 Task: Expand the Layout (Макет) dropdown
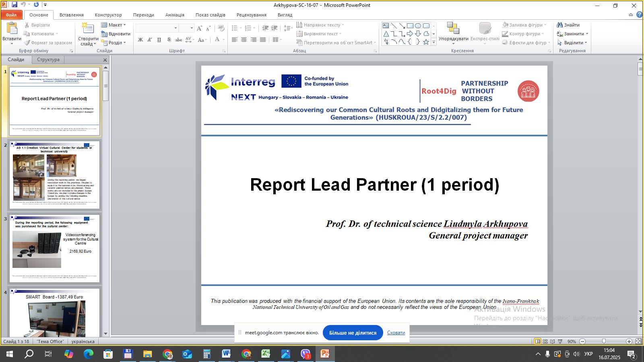pyautogui.click(x=114, y=25)
